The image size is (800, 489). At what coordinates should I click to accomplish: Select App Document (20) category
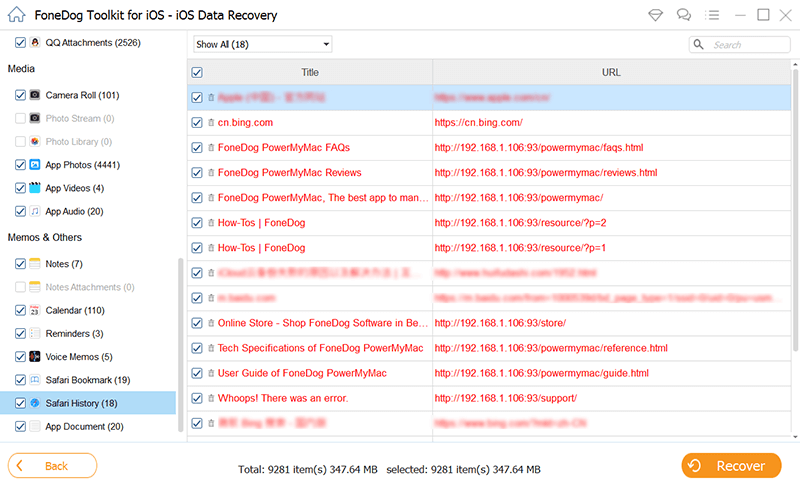[x=84, y=426]
